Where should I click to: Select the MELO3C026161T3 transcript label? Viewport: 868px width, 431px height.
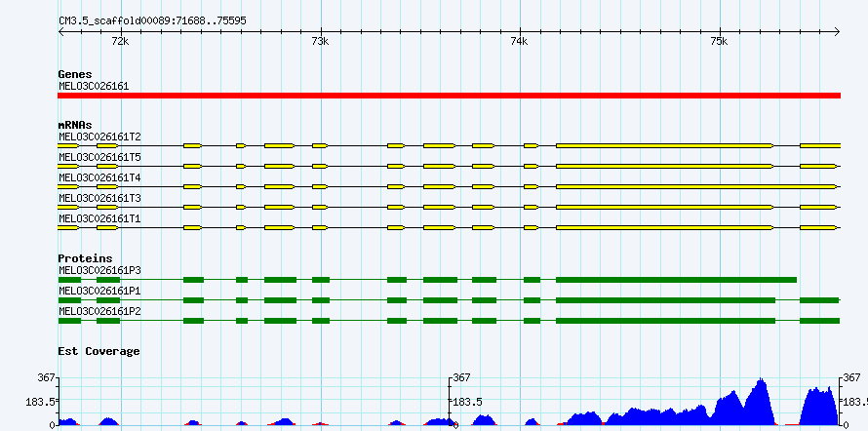pyautogui.click(x=99, y=198)
